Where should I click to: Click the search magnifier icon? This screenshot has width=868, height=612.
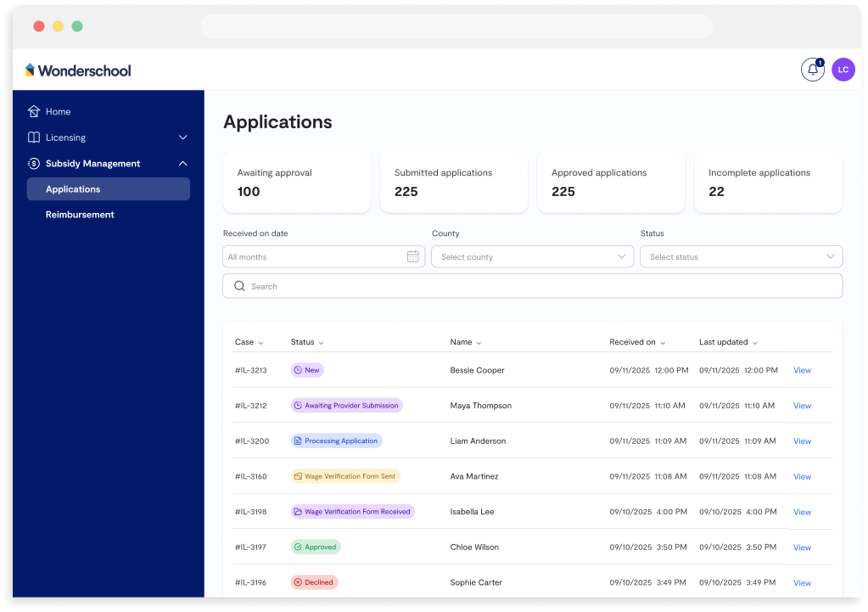(239, 286)
